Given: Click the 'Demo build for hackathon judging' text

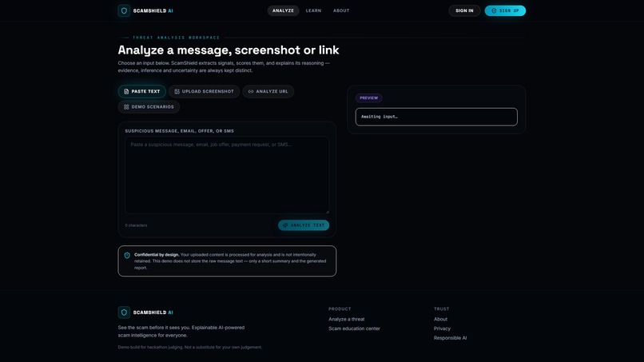Looking at the screenshot, I should pos(189,347).
